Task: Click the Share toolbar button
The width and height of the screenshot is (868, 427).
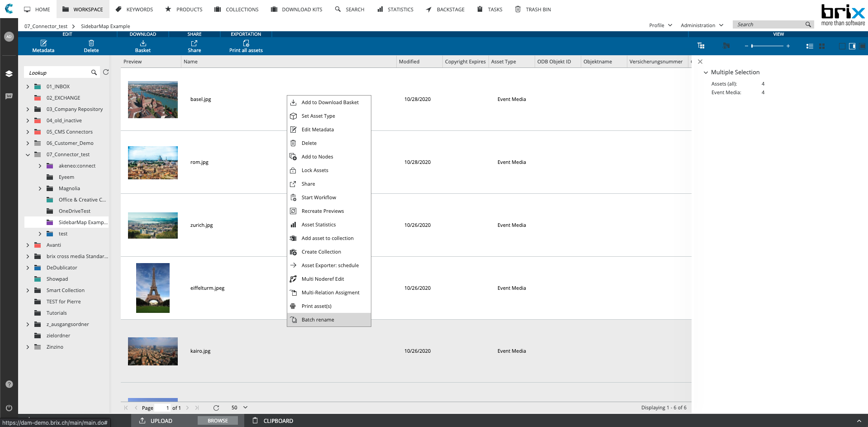Action: point(194,46)
